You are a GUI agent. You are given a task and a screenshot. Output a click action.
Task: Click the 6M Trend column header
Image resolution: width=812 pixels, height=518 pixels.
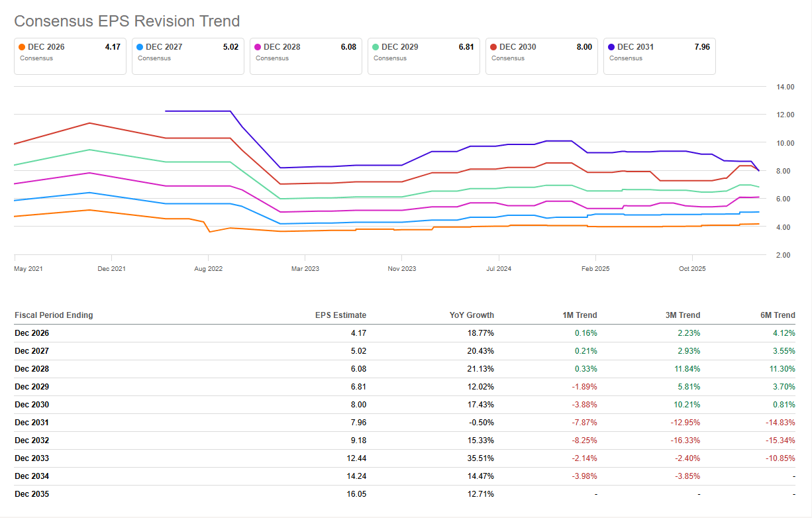point(776,315)
